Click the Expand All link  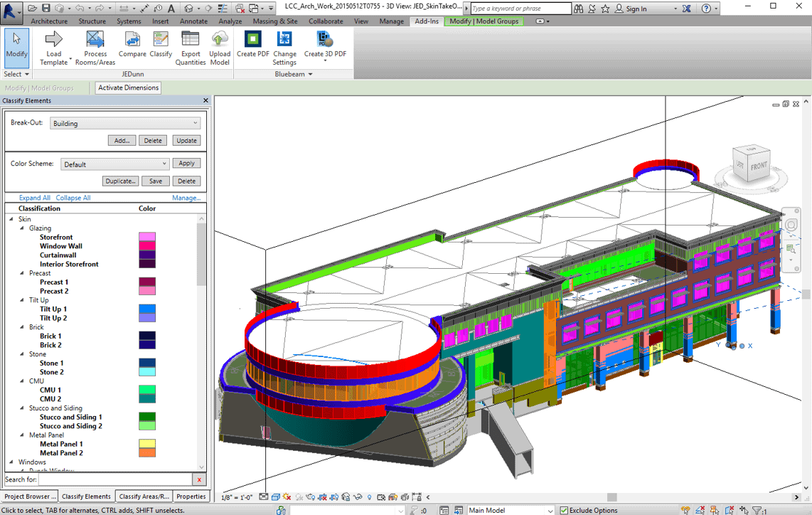(x=34, y=198)
